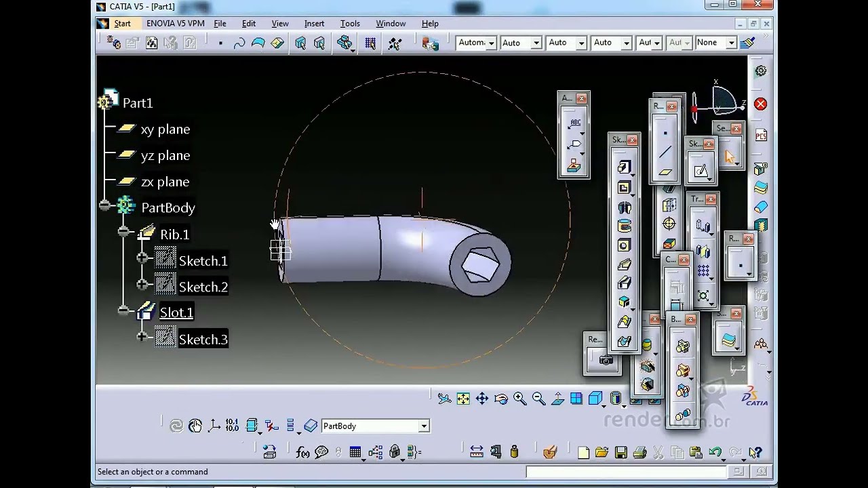This screenshot has height=488, width=868.
Task: Select the Pocket tool icon
Action: [625, 187]
